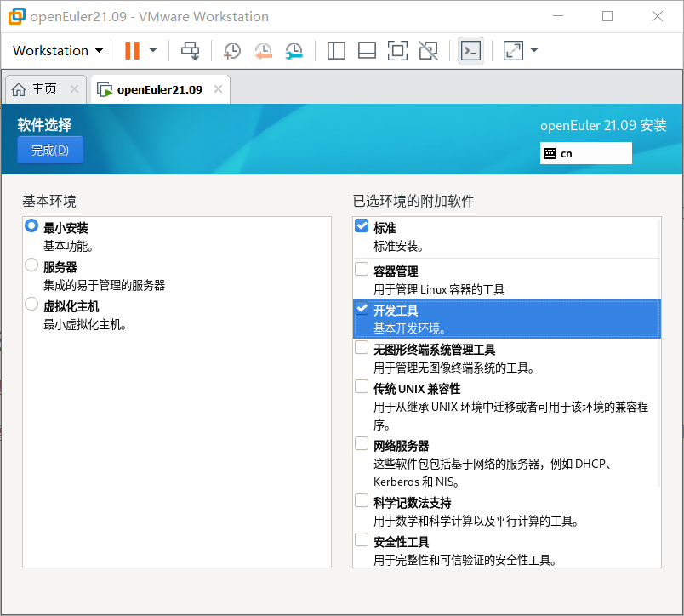Open the power options dropdown arrow

coord(153,50)
